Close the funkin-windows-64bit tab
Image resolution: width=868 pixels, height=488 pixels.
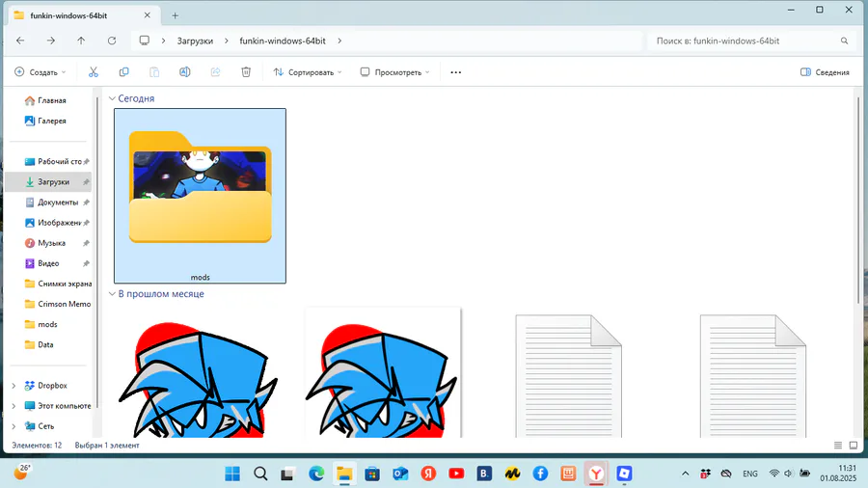148,15
